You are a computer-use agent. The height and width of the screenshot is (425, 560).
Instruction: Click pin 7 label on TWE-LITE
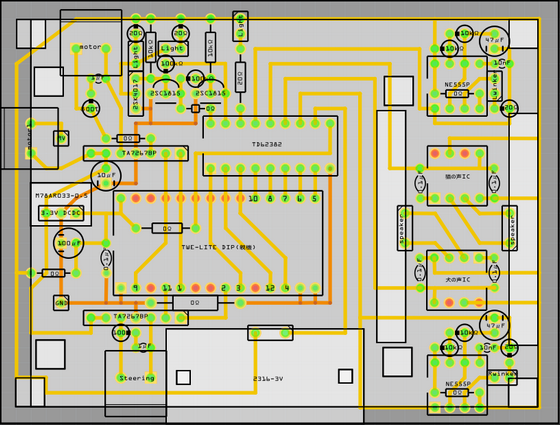click(285, 199)
